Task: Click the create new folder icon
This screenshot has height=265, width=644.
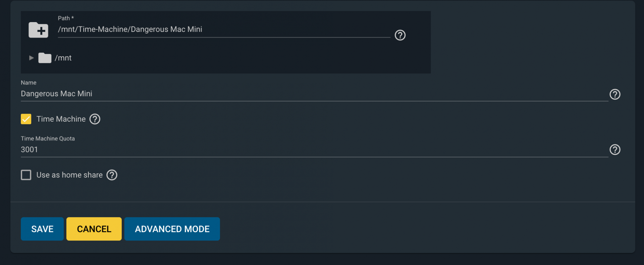Action: point(39,30)
